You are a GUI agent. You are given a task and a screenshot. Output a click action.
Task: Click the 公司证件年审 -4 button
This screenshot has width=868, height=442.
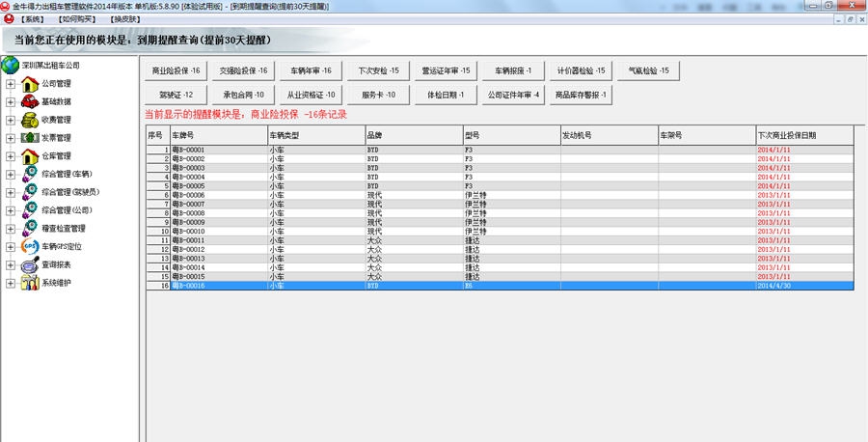pyautogui.click(x=514, y=95)
